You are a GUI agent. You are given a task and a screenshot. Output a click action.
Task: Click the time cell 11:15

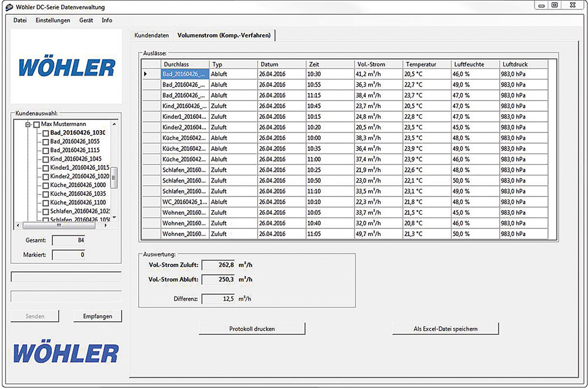330,95
